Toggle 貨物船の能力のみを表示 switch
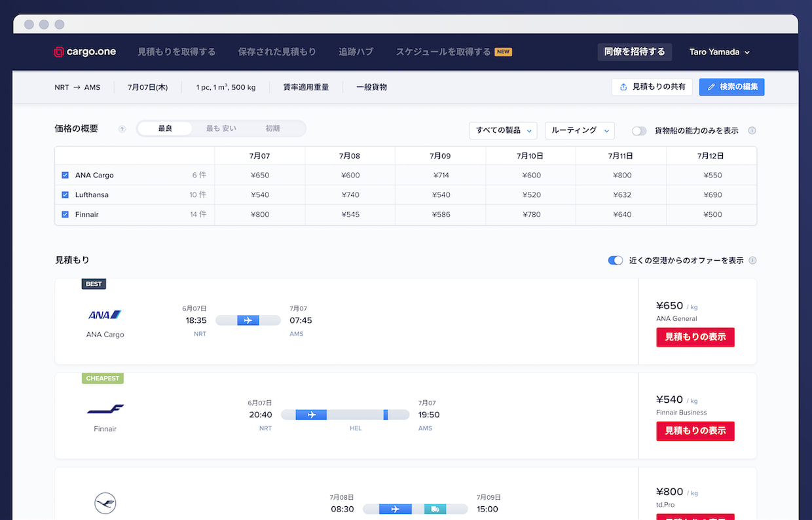 pyautogui.click(x=639, y=130)
